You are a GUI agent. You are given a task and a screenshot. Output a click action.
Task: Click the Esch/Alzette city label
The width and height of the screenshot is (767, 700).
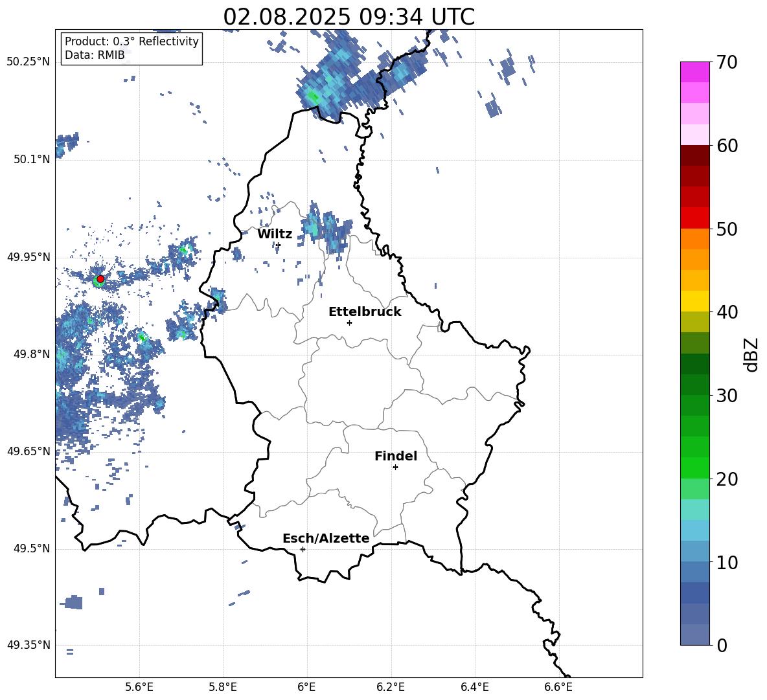point(326,538)
